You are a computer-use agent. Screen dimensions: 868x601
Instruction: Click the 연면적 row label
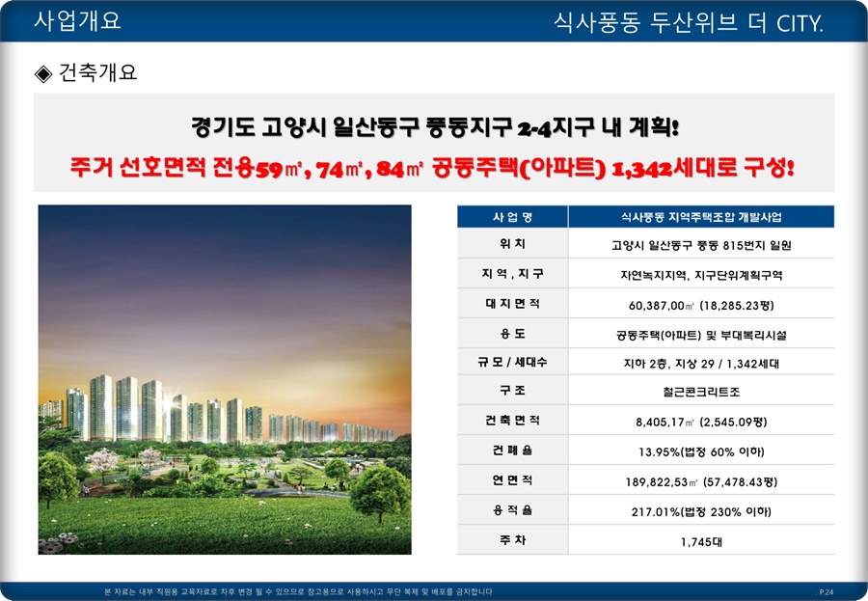point(513,480)
